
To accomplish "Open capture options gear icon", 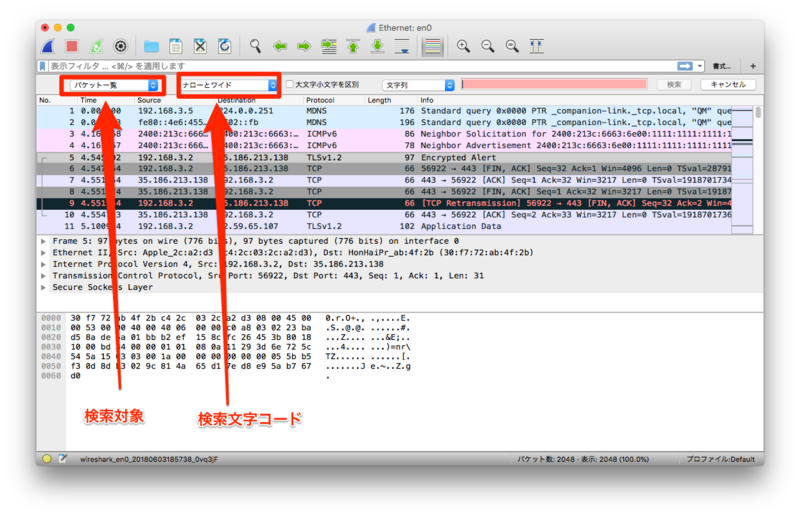I will pos(120,46).
